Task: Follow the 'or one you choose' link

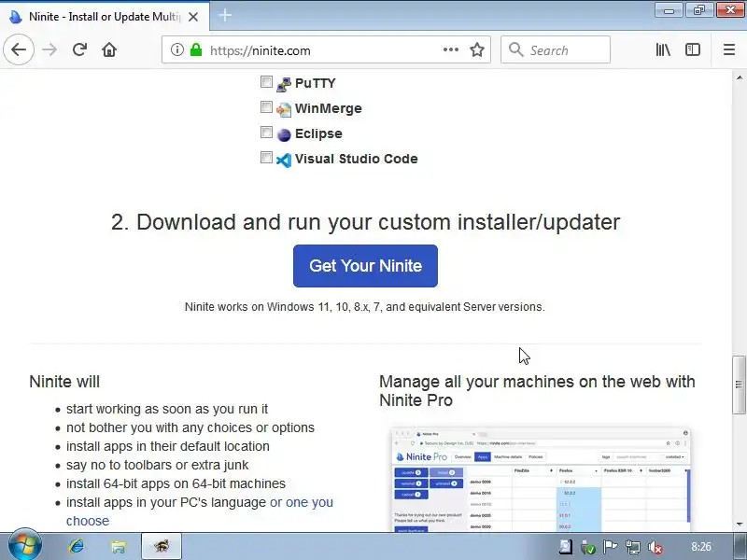Action: click(200, 511)
